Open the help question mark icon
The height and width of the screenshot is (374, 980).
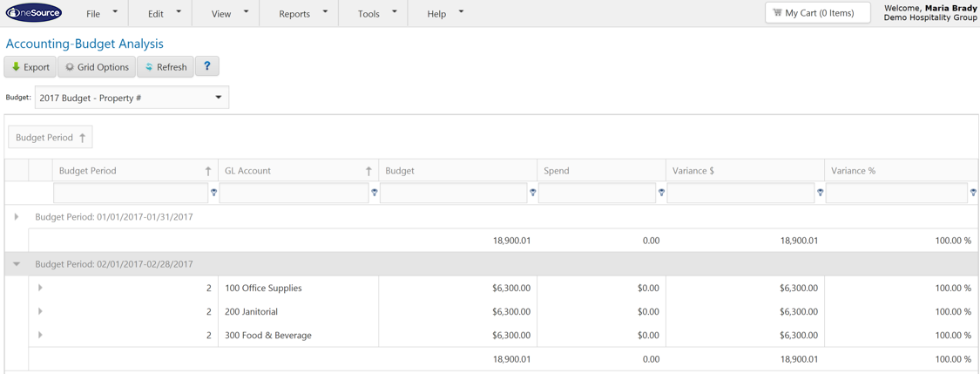click(207, 66)
